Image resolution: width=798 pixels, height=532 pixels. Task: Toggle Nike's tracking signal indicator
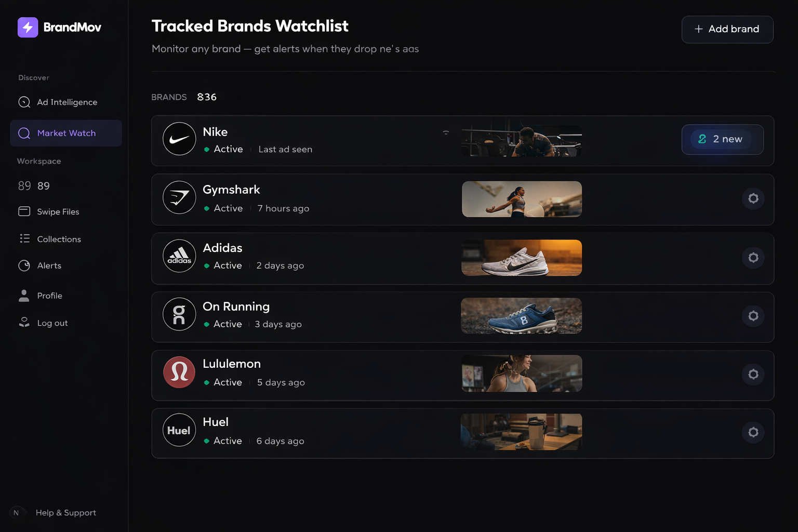coord(446,132)
